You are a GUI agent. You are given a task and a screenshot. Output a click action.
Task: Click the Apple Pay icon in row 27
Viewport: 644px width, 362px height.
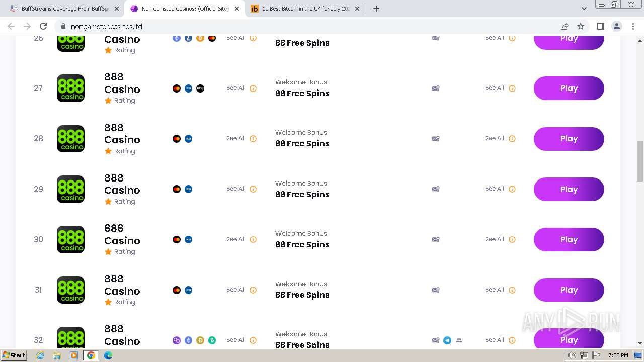(x=200, y=88)
